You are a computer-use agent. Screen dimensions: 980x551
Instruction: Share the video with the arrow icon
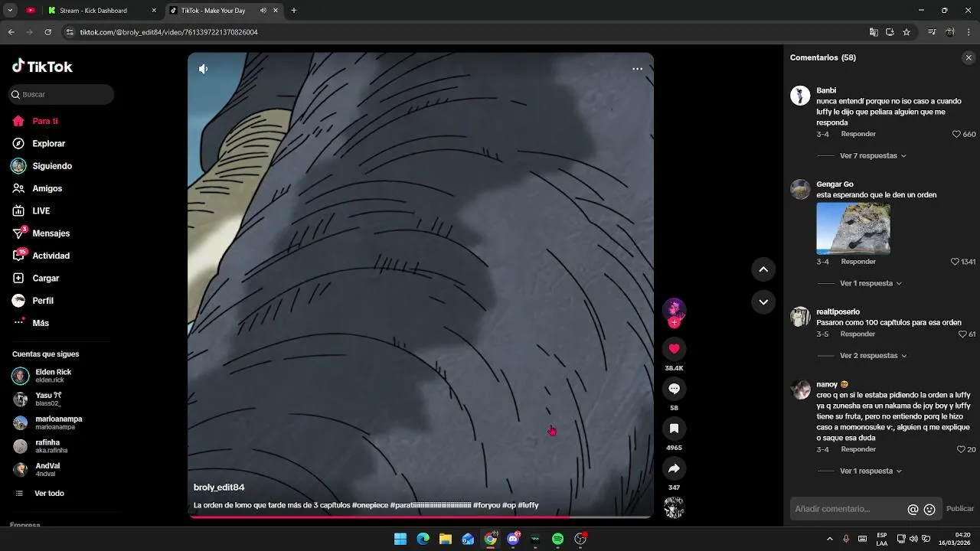click(x=674, y=468)
